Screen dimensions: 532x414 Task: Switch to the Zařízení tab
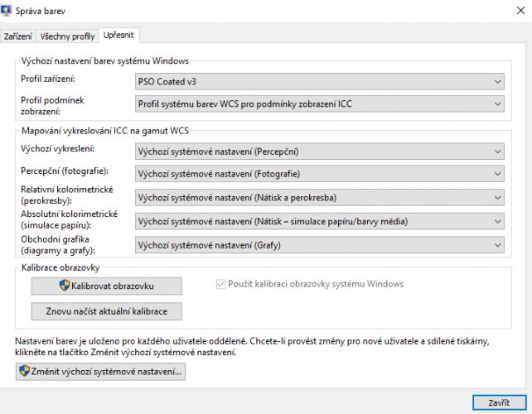17,36
